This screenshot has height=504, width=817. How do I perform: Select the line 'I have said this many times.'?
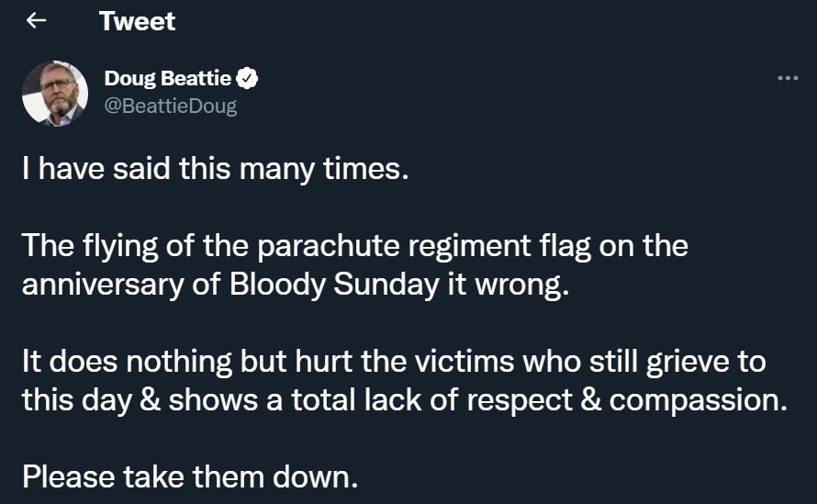[x=215, y=169]
